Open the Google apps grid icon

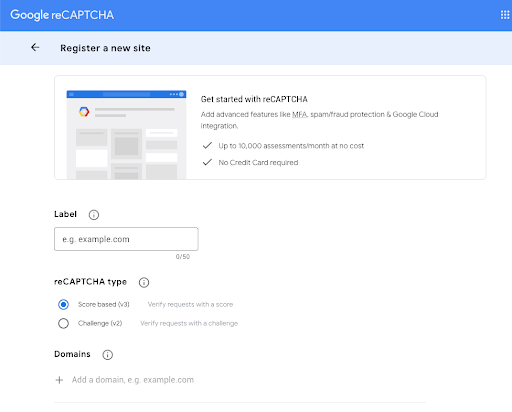505,15
